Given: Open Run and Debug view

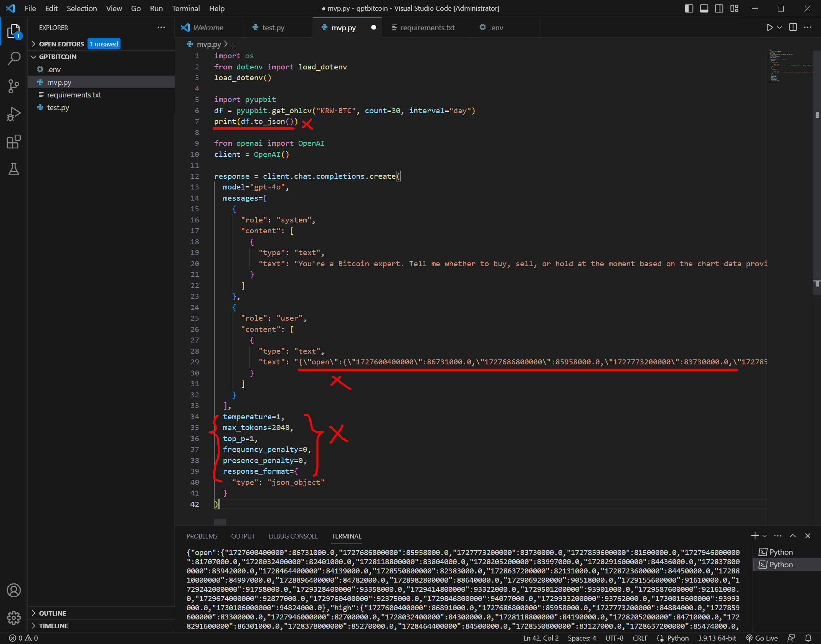Looking at the screenshot, I should pyautogui.click(x=14, y=114).
